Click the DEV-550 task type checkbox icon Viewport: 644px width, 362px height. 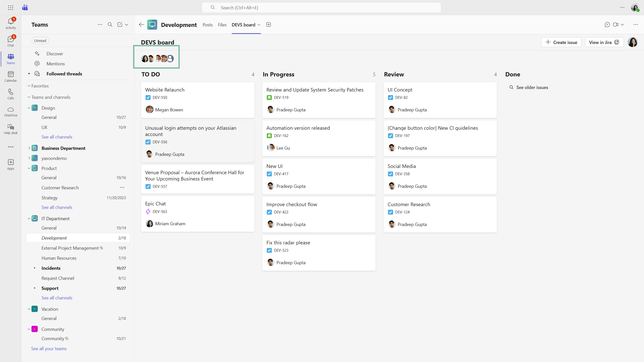click(x=148, y=98)
